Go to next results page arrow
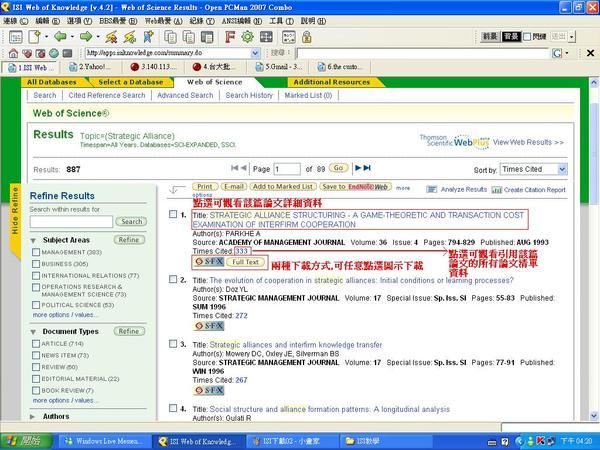600x450 pixels. tap(358, 168)
